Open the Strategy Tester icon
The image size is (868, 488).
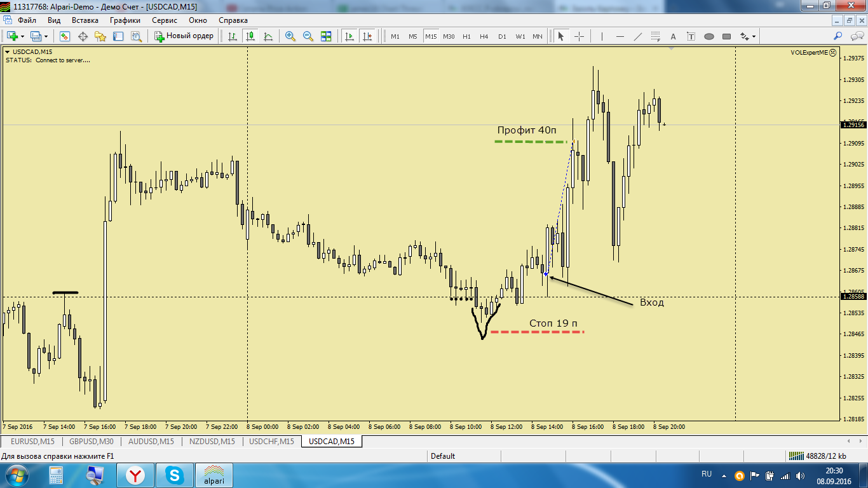pos(136,36)
